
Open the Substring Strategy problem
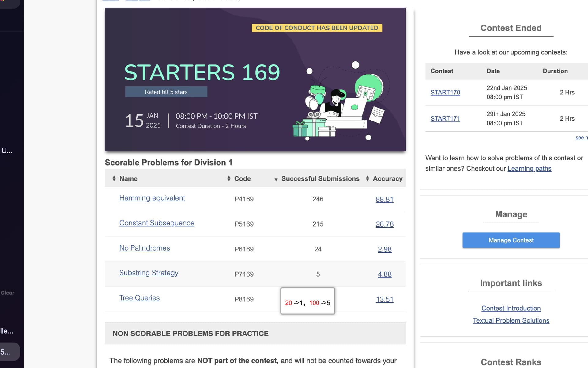pos(149,273)
